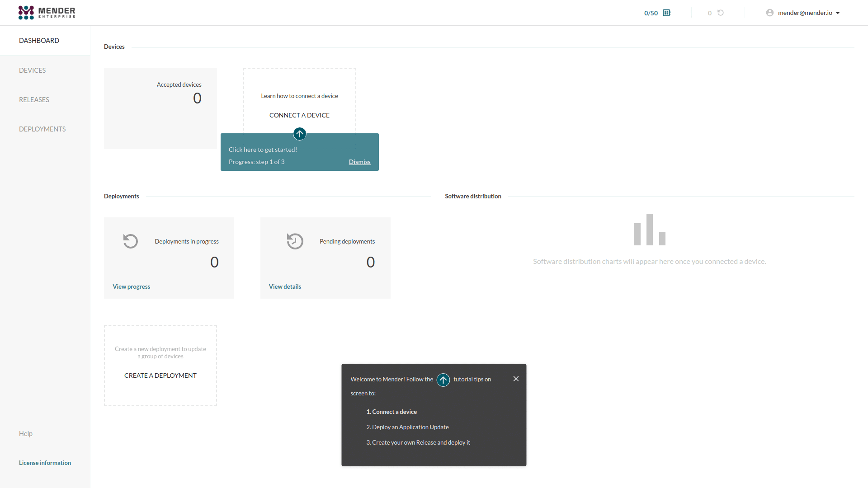Click the arrow icon in welcome message

pyautogui.click(x=443, y=380)
